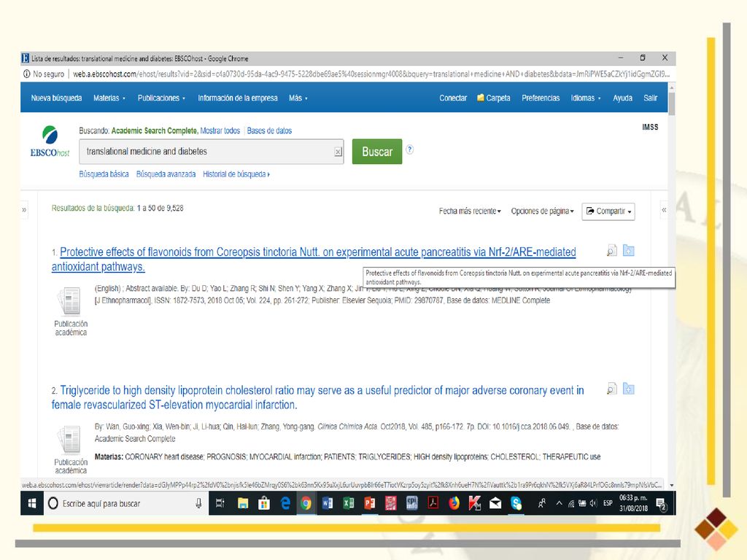The image size is (747, 560).
Task: Add result 2 to the folder
Action: (628, 389)
